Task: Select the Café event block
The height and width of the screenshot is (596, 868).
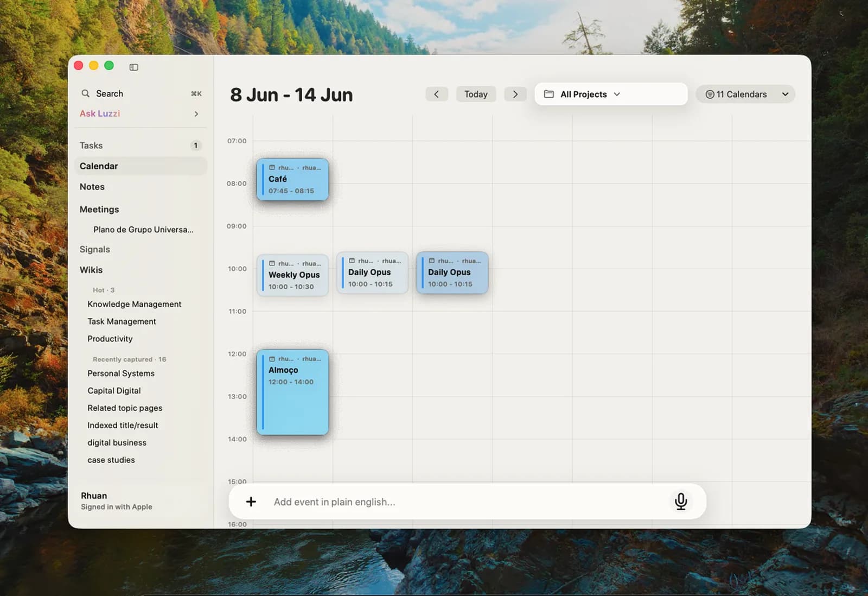Action: 292,179
